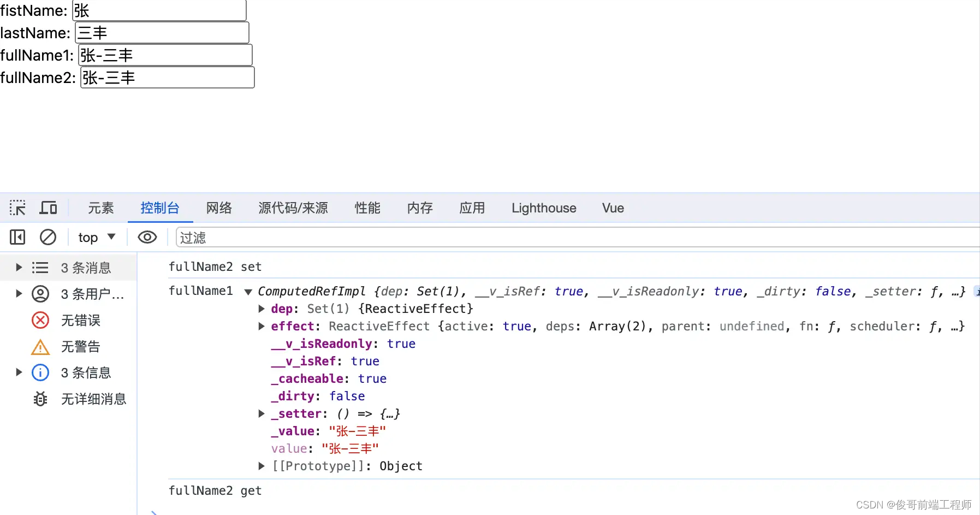Show the console sidebar panel icon
The width and height of the screenshot is (980, 515).
point(17,237)
